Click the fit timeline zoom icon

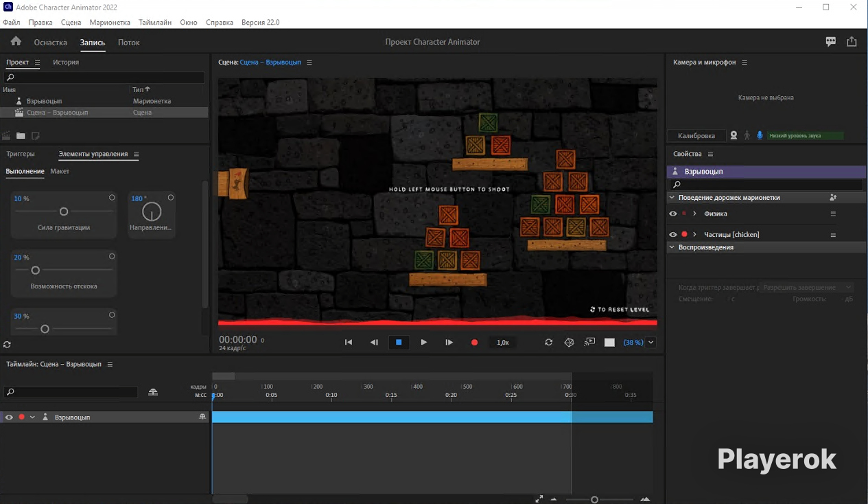tap(539, 499)
